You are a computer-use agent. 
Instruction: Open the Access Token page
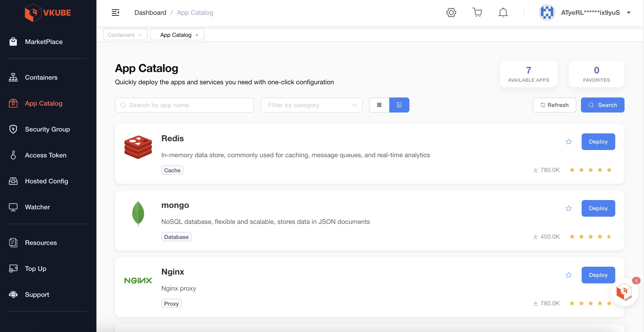pyautogui.click(x=45, y=155)
